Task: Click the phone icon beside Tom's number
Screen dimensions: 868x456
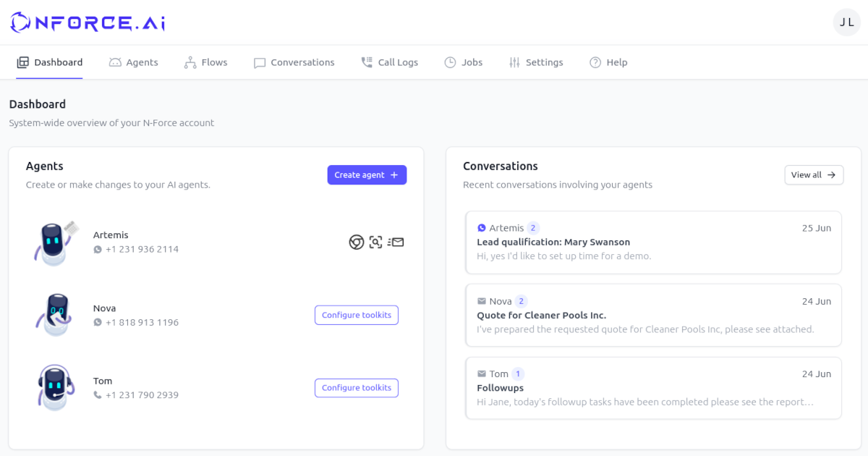Action: click(98, 394)
